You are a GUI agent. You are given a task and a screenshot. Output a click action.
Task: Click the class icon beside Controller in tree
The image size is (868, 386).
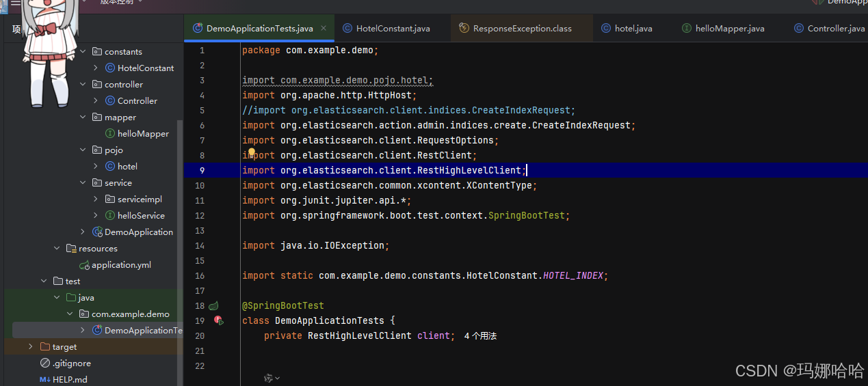[109, 100]
